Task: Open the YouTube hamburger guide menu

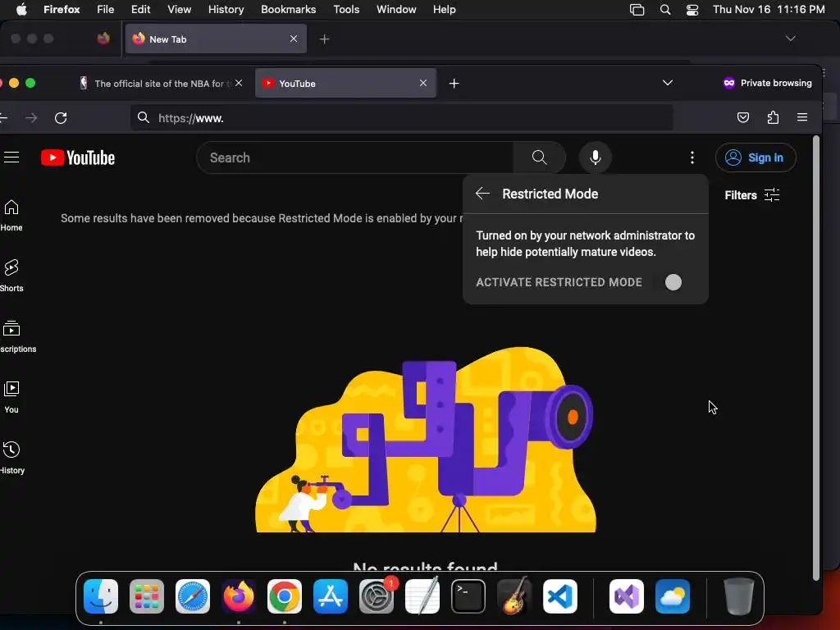Action: (11, 157)
